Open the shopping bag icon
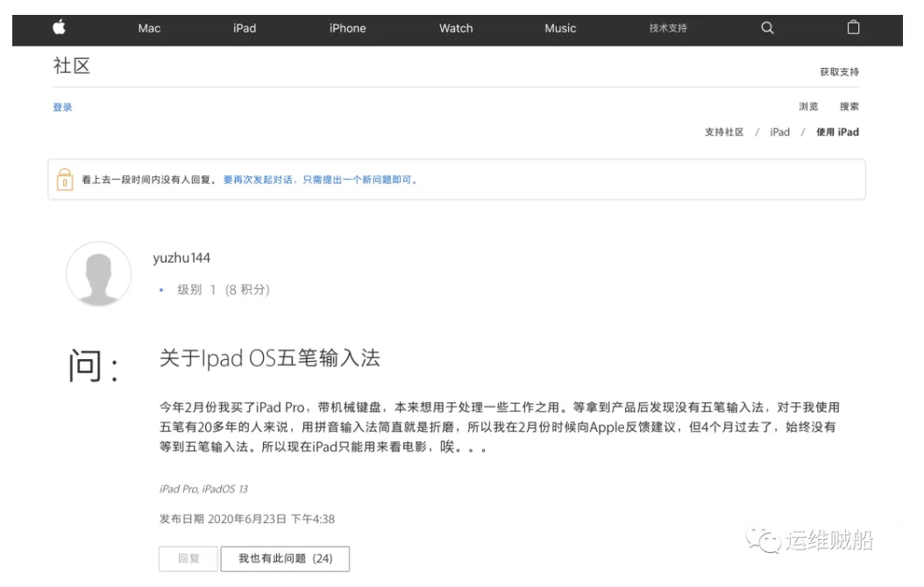The width and height of the screenshot is (924, 587). click(x=853, y=27)
